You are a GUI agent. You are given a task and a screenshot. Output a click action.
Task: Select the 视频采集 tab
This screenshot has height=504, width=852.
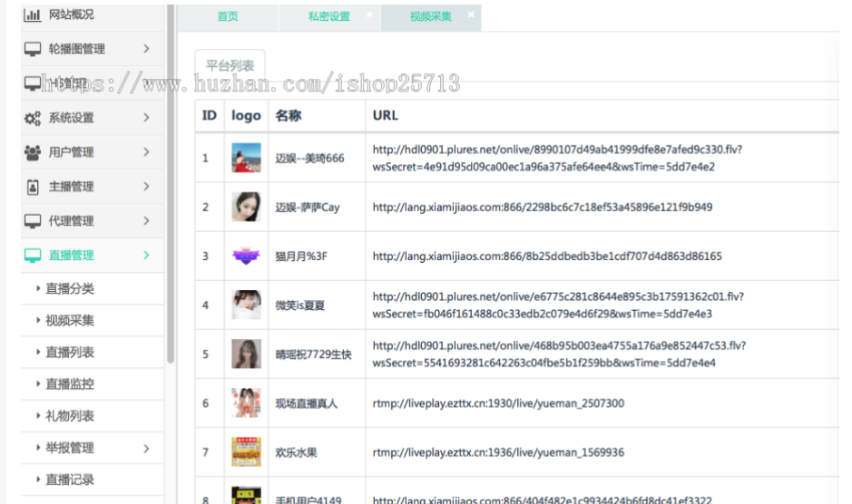click(x=431, y=17)
